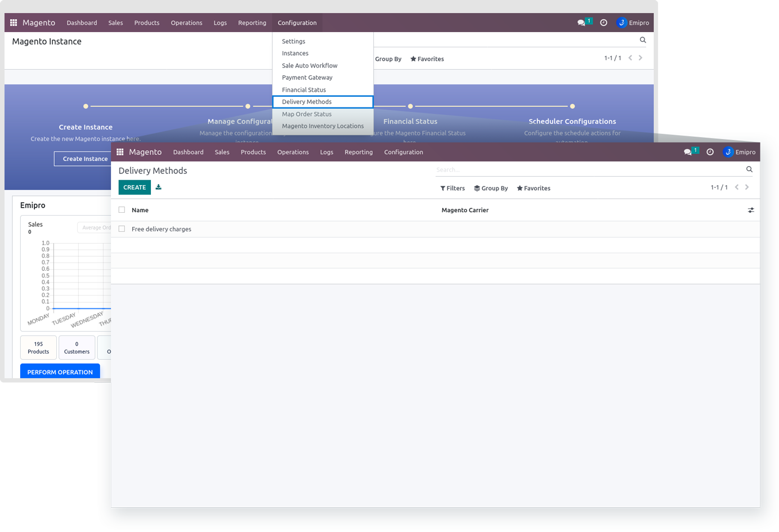Open chat messages icon in front window
Screen dimensions: 779x532
pos(688,152)
